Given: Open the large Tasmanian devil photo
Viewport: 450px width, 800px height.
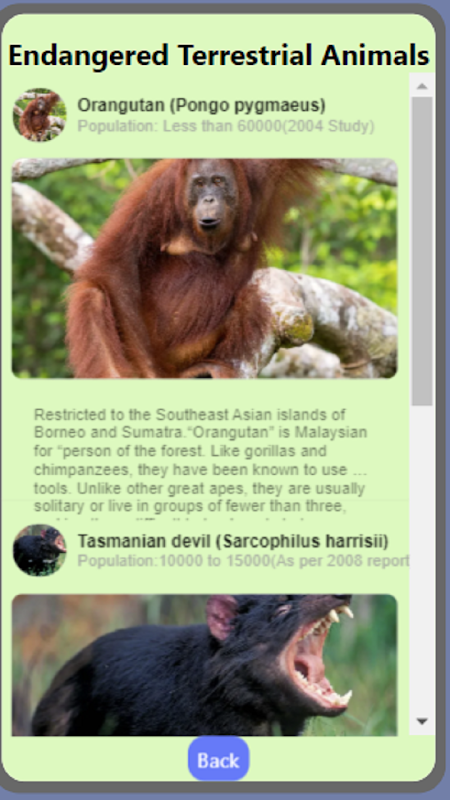Looking at the screenshot, I should pos(205,665).
